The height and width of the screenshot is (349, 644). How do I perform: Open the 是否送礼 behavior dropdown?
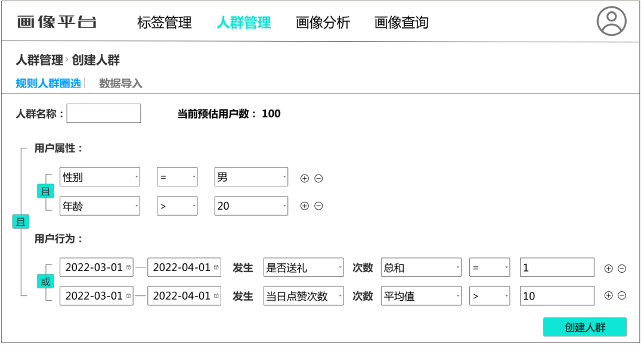pos(303,267)
